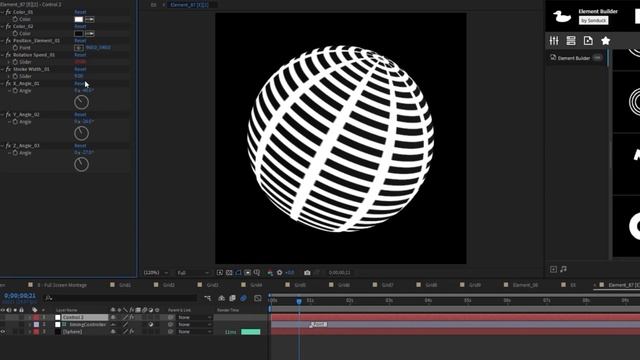Reset the Z_Angle_03 effect
This screenshot has width=640, height=360.
click(x=80, y=146)
